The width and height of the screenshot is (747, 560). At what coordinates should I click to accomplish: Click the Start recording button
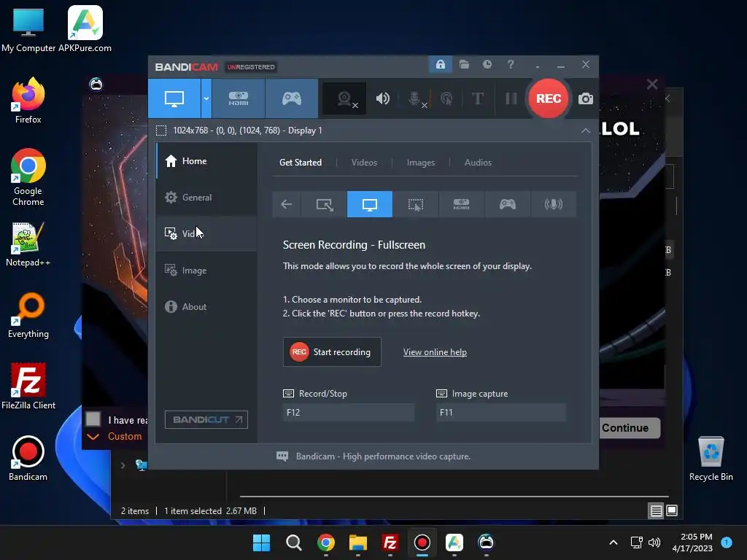tap(332, 352)
